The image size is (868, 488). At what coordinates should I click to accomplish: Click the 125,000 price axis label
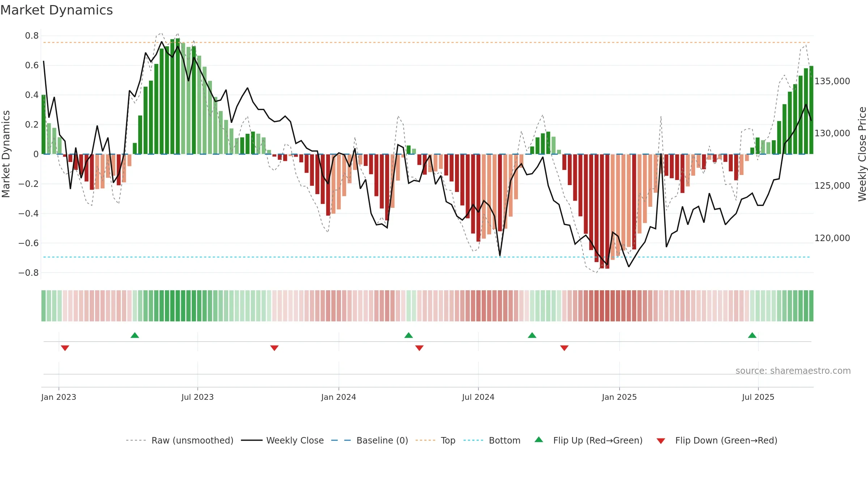tap(832, 186)
